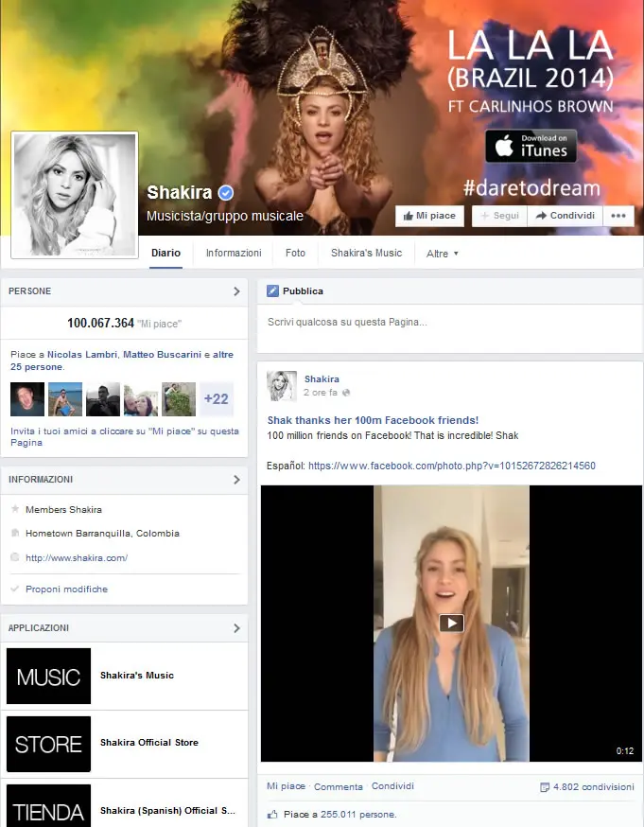The image size is (644, 827).
Task: Click Commenta under the video post
Action: [339, 787]
